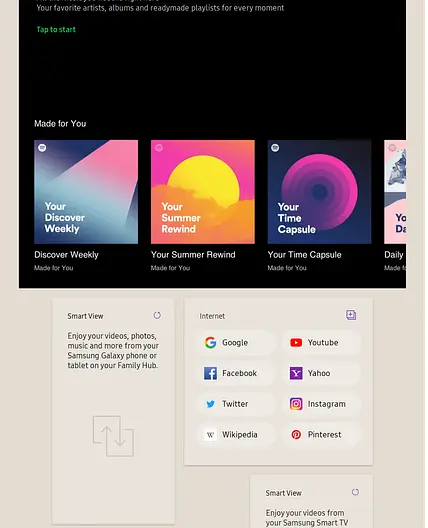This screenshot has height=528, width=428.
Task: Click the Google G logo icon
Action: pos(210,342)
